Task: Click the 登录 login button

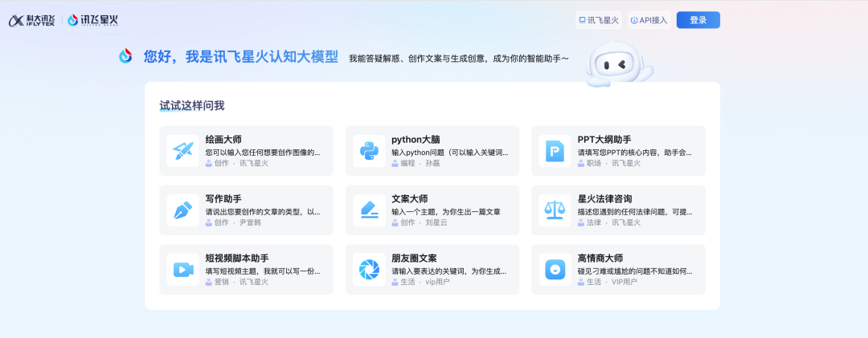Action: (698, 20)
